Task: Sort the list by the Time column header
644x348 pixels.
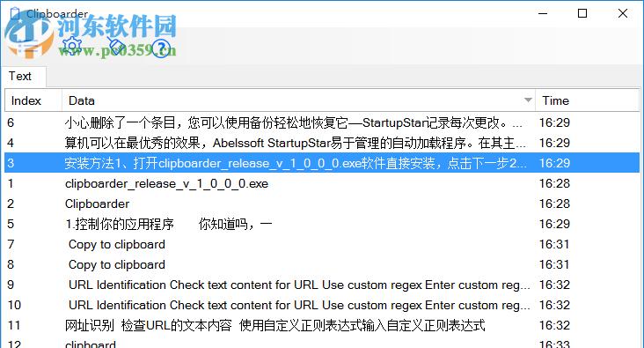Action: 588,100
